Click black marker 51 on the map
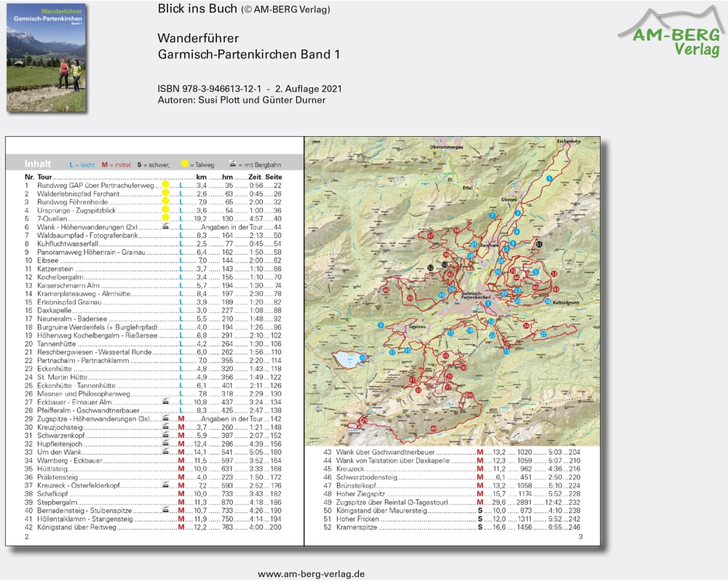This screenshot has width=728, height=582. point(539,245)
